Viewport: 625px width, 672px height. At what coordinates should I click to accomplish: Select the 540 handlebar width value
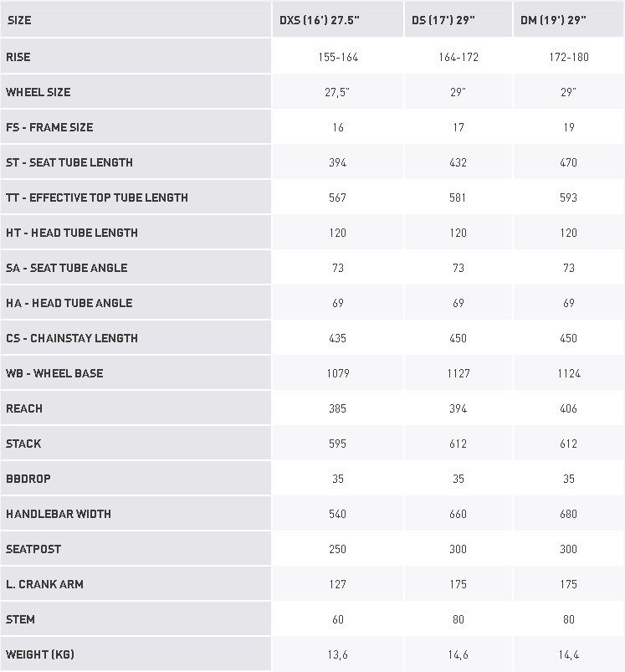point(338,514)
